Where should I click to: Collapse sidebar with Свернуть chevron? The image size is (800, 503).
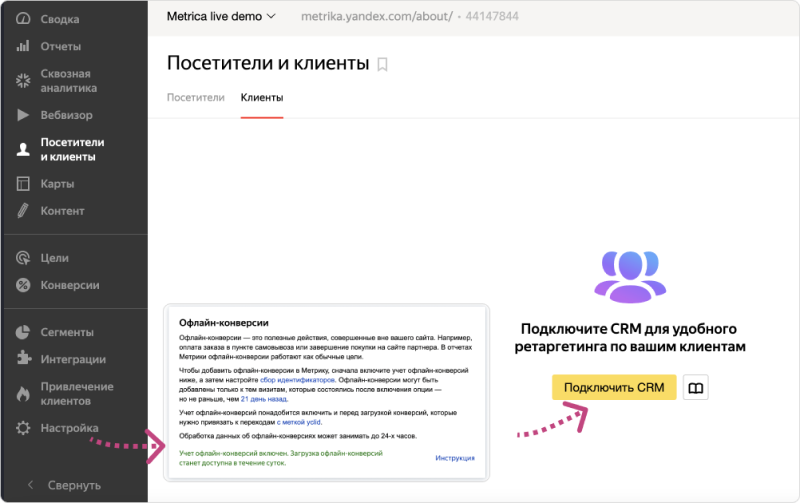(x=31, y=485)
